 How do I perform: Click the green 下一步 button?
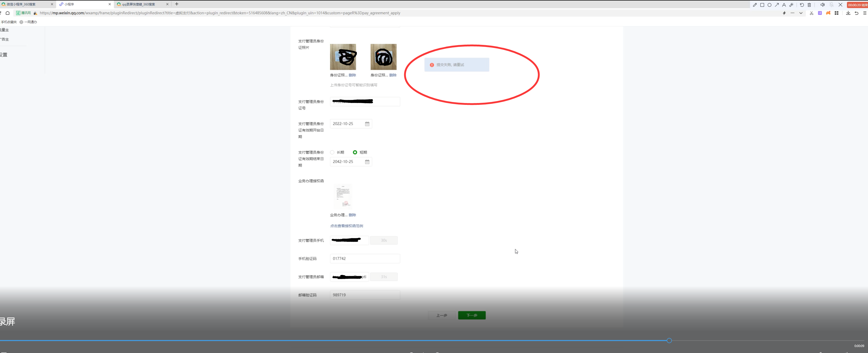point(472,315)
